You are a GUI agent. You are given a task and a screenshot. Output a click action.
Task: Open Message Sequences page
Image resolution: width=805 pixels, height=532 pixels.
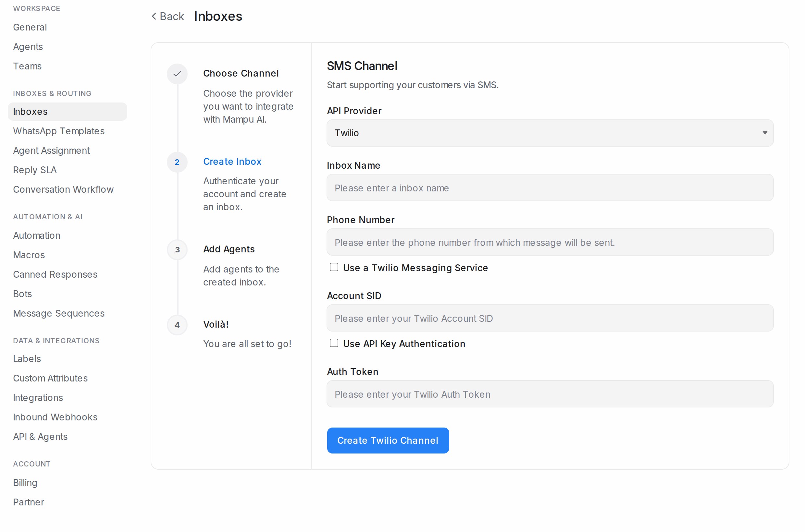(59, 313)
